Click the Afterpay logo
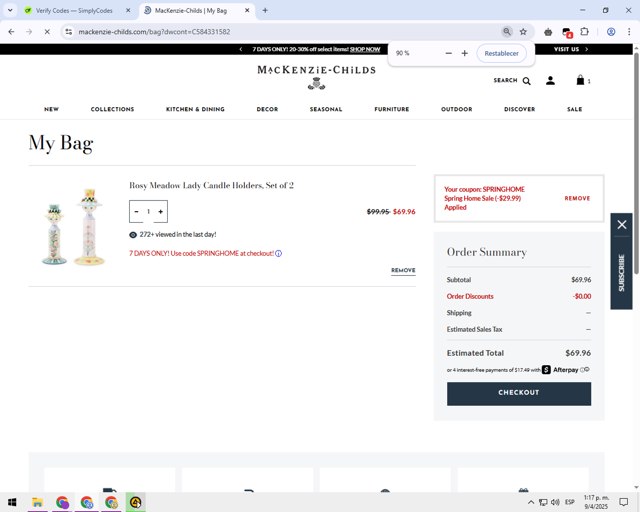This screenshot has width=640, height=512. pyautogui.click(x=560, y=370)
